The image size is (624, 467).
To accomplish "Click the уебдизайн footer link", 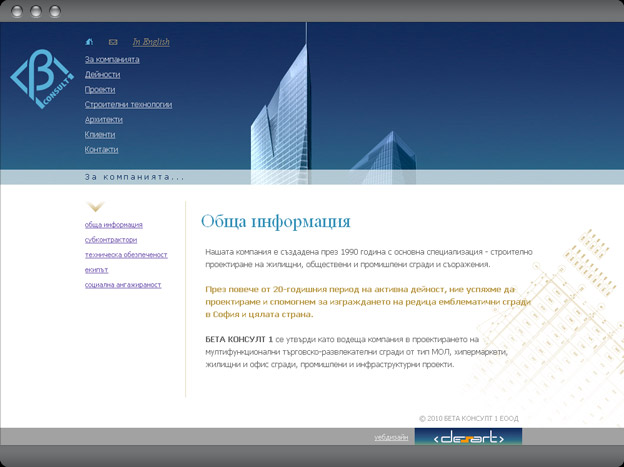I will (x=391, y=438).
